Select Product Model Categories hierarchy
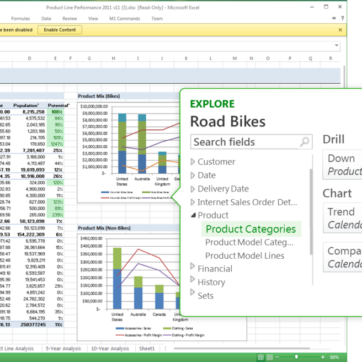Screen dimensions: 362x362 tap(249, 242)
